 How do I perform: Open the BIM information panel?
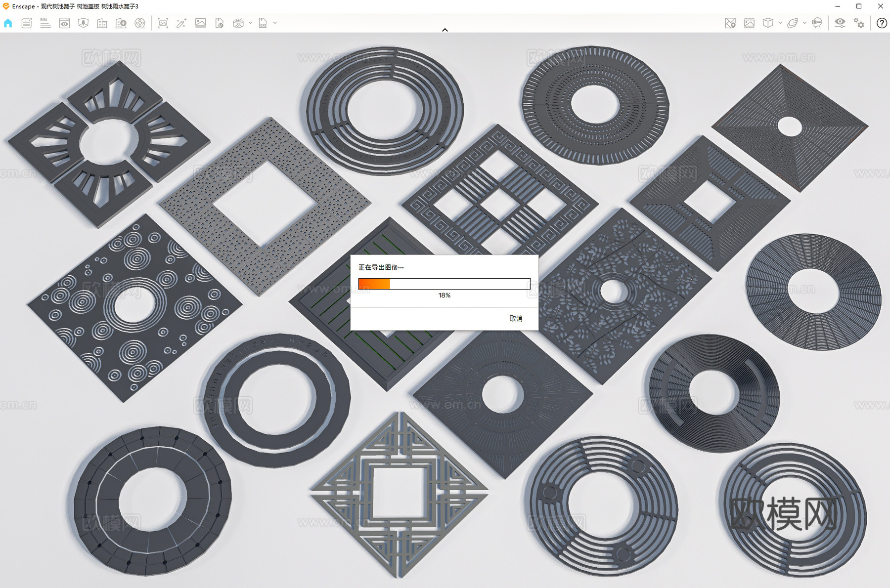click(45, 23)
